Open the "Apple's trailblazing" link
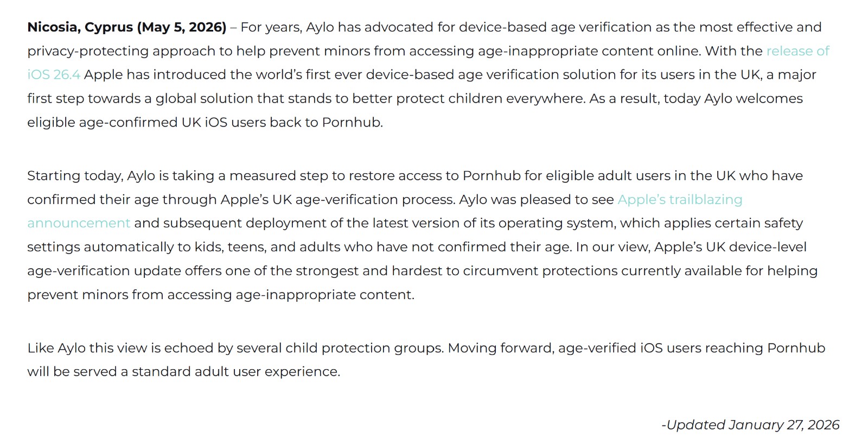This screenshot has height=444, width=868. point(680,200)
